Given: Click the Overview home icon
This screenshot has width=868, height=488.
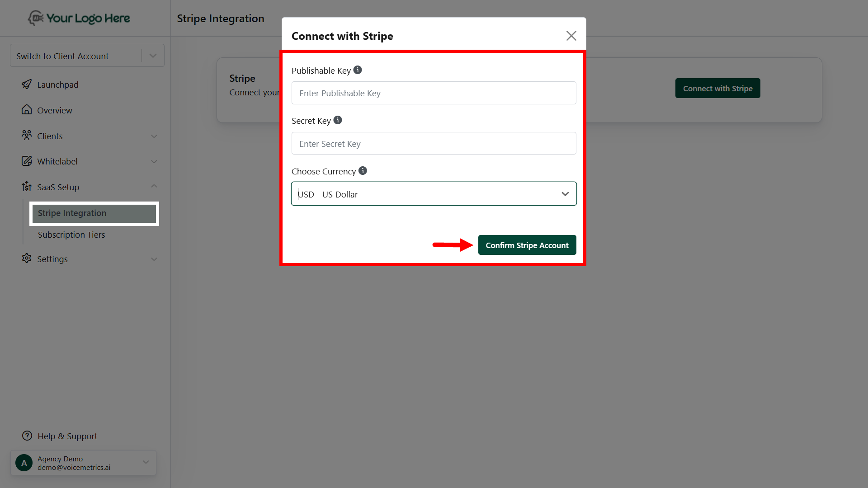Looking at the screenshot, I should [x=27, y=110].
